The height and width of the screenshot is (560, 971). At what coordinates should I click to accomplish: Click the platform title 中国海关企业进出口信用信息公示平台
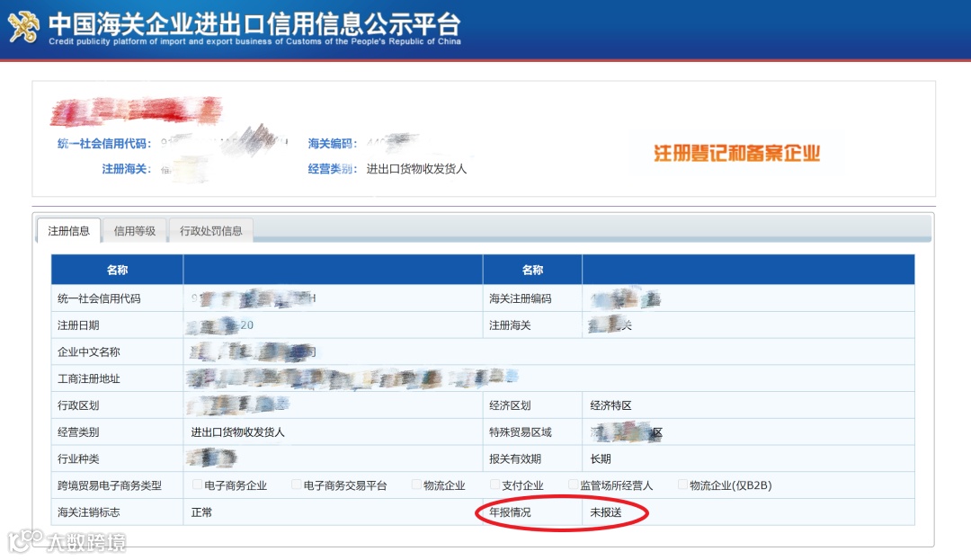coord(254,24)
